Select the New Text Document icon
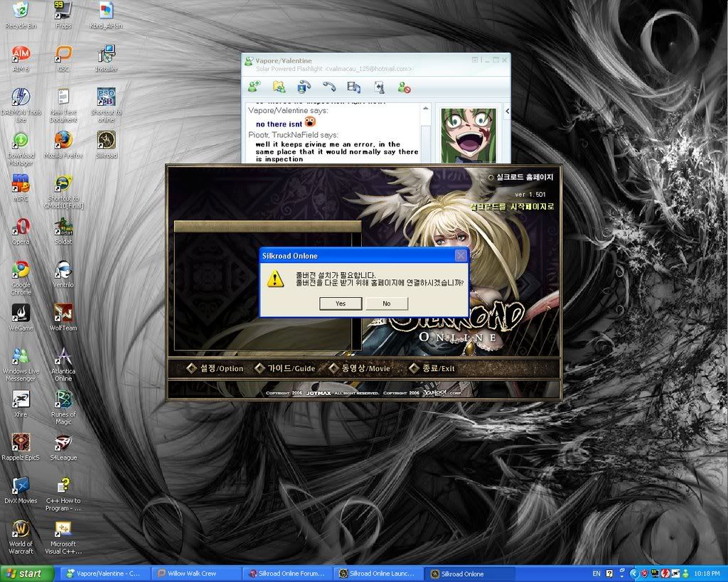Viewport: 728px width, 582px height. click(x=63, y=105)
